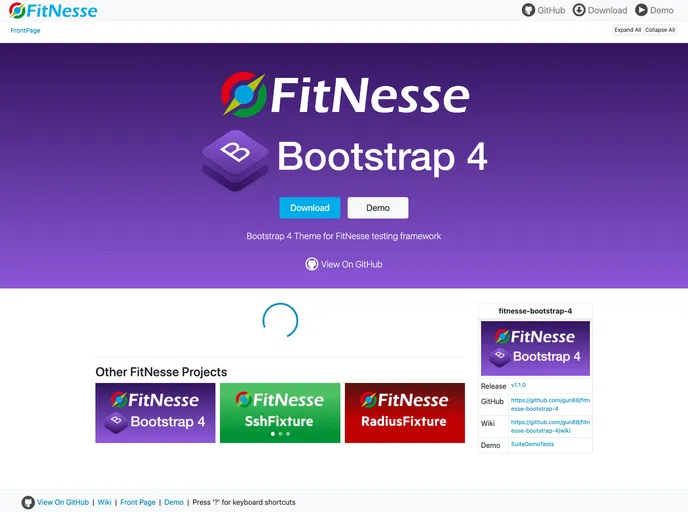Open the FrontPage breadcrumb link
Viewport: 688px width, 512px height.
pos(25,30)
